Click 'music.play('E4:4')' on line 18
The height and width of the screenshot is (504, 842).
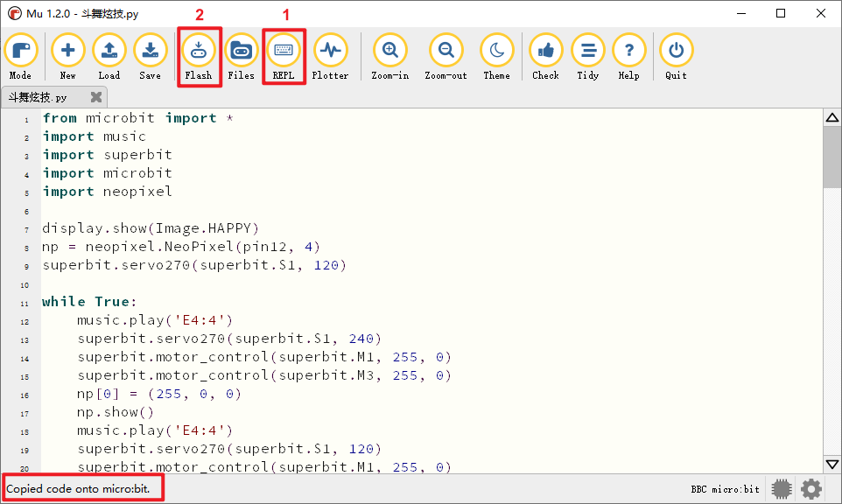[x=155, y=430]
